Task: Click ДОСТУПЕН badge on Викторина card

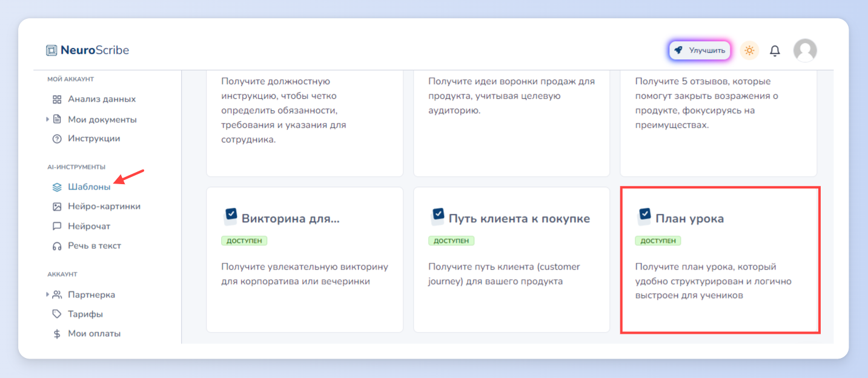Action: (x=244, y=241)
